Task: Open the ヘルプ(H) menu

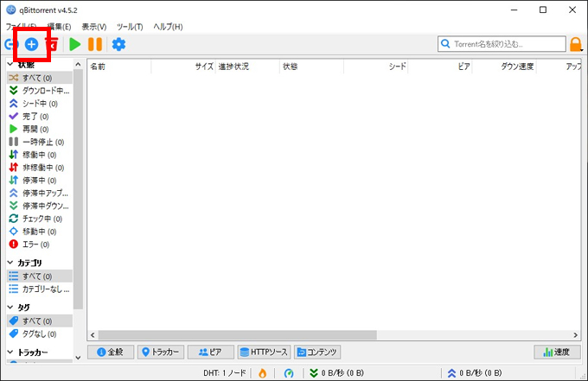Action: coord(168,27)
